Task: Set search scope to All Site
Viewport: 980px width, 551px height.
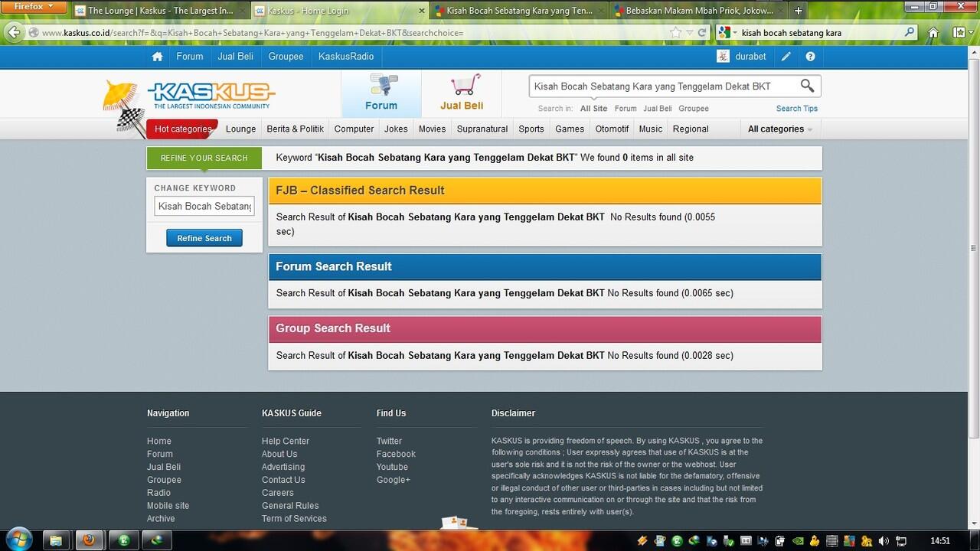Action: pyautogui.click(x=593, y=109)
